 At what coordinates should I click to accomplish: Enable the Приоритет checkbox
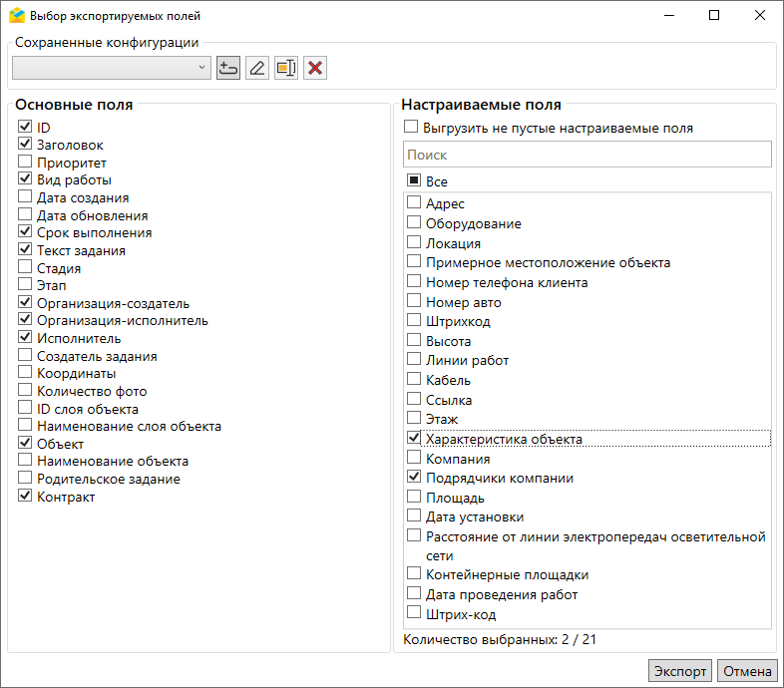pyautogui.click(x=25, y=163)
